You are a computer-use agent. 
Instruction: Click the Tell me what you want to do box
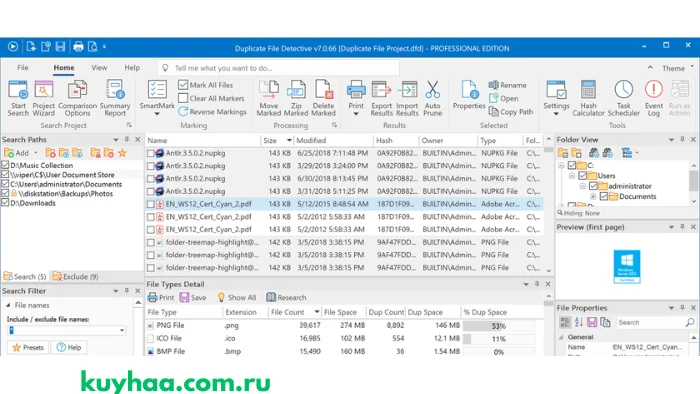click(279, 68)
